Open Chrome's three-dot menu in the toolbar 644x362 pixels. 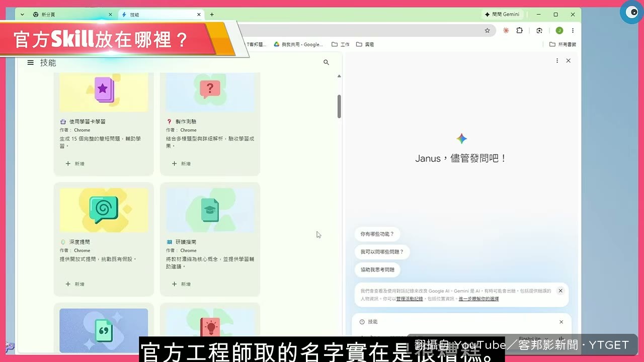point(573,30)
